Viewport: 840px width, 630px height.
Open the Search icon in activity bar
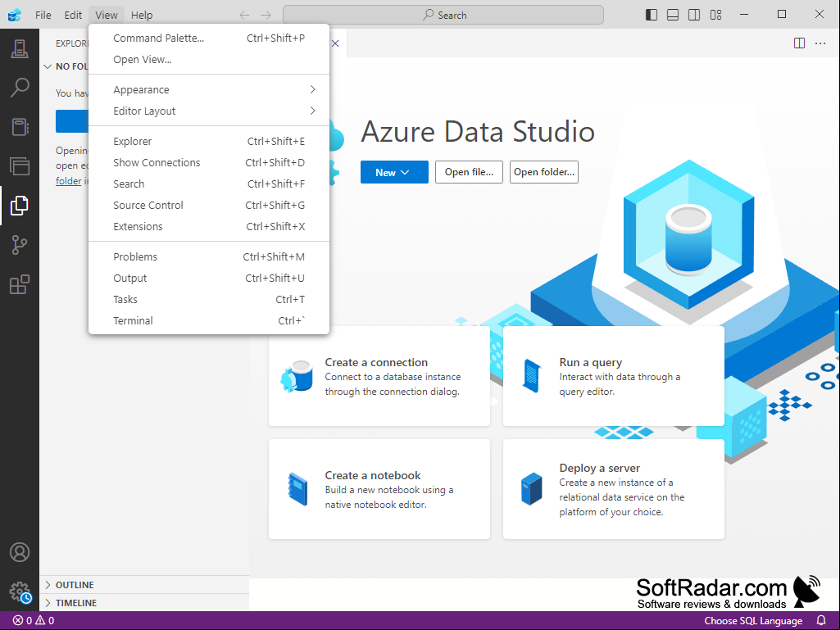20,88
